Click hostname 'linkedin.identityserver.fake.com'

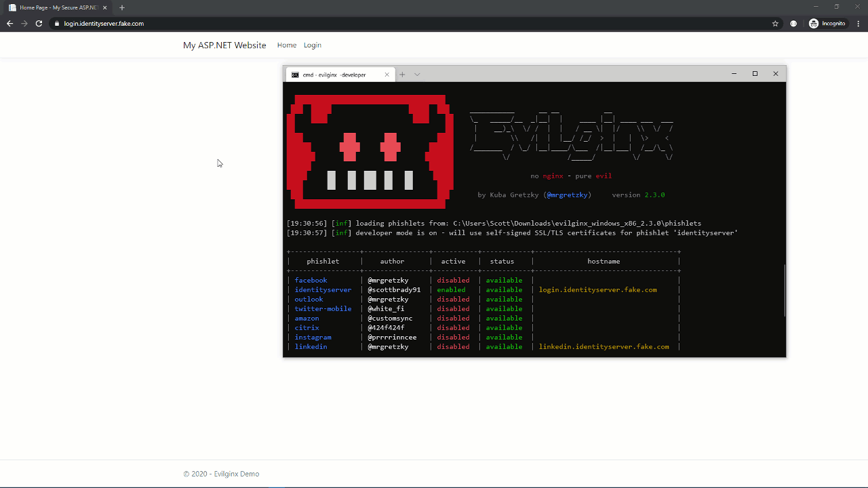[x=604, y=346]
